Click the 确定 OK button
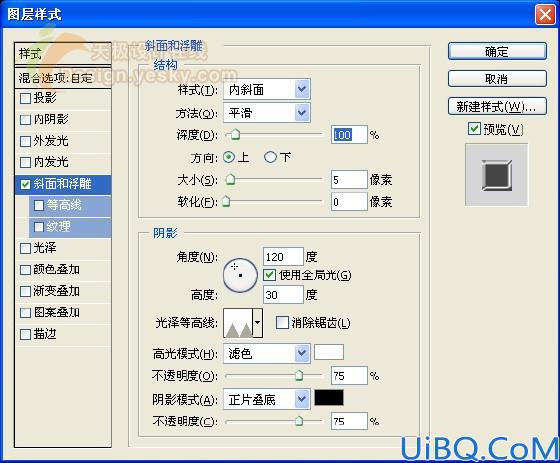560x463 pixels. click(497, 51)
